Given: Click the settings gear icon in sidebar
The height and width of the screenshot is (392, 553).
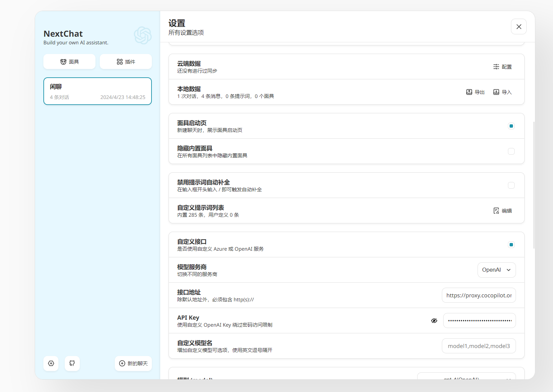Looking at the screenshot, I should (51, 363).
